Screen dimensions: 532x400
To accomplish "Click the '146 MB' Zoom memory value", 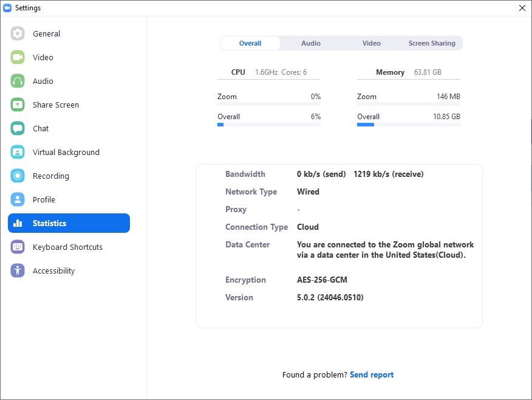I will tap(448, 97).
